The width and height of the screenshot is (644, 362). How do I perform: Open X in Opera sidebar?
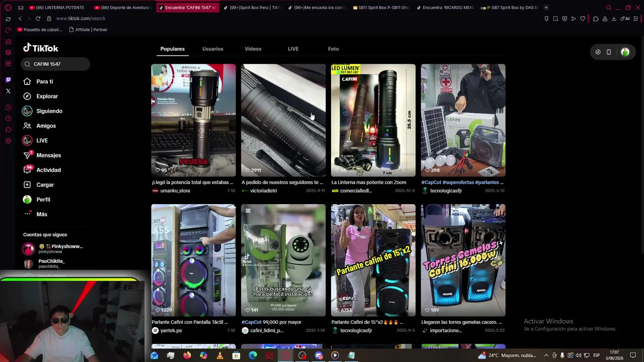[8, 91]
